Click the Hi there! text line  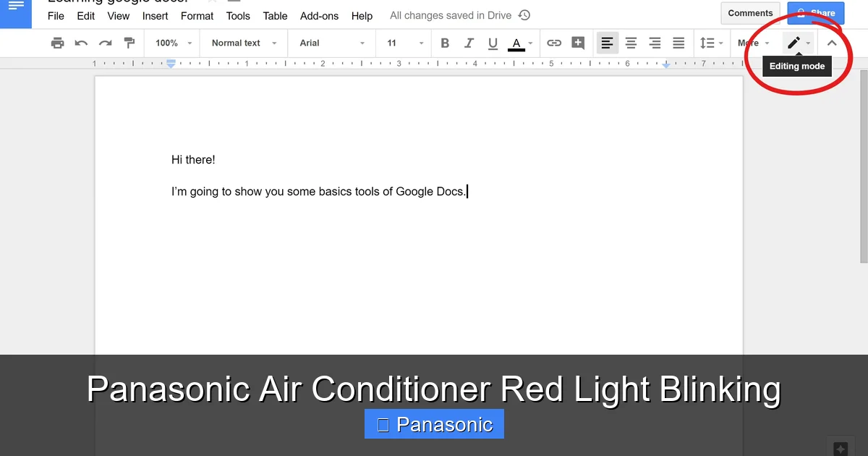193,159
